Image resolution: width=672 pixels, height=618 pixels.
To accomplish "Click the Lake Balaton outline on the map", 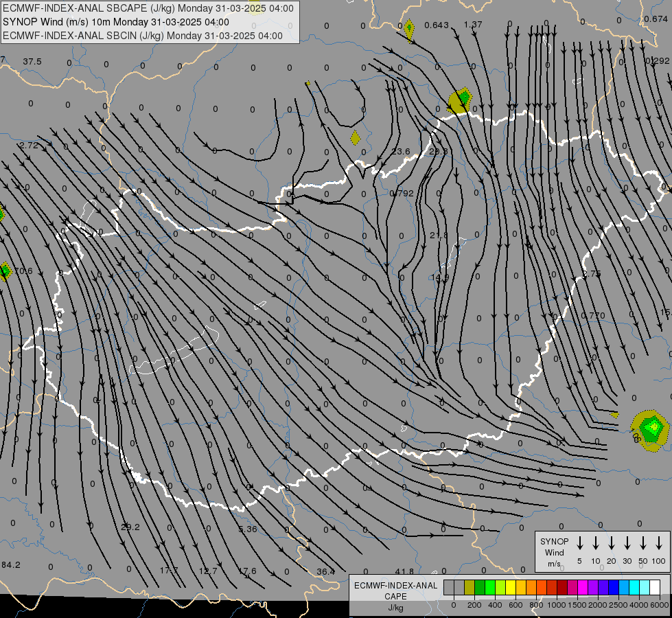I will [x=174, y=350].
